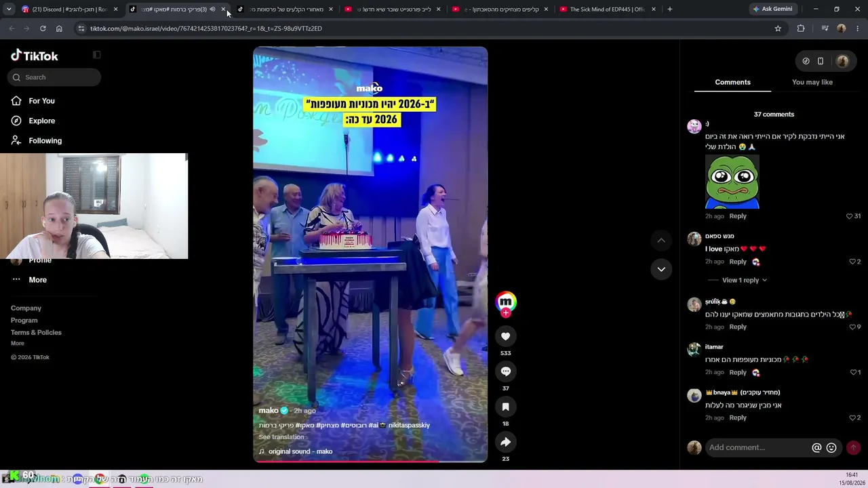Like the comment with 31 likes
868x488 pixels.
tap(849, 216)
